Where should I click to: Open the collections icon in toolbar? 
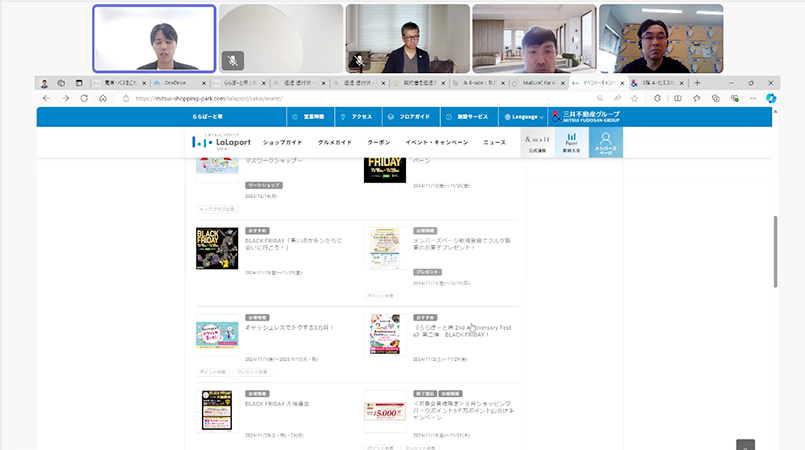[x=716, y=99]
